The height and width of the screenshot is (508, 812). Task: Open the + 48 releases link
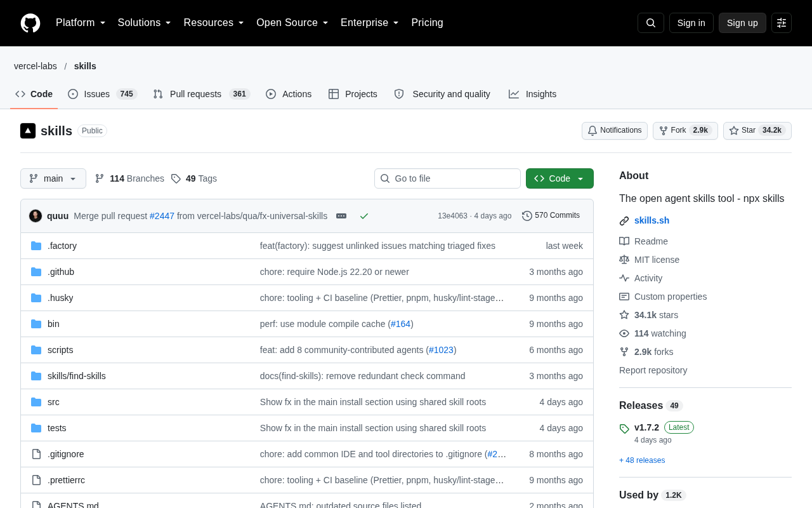pyautogui.click(x=642, y=460)
